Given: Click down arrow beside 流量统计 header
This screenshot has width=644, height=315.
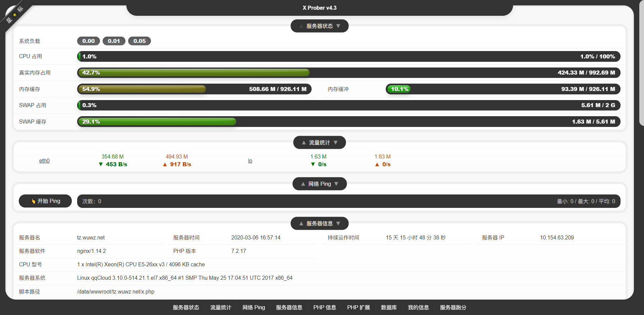Looking at the screenshot, I should (x=335, y=143).
